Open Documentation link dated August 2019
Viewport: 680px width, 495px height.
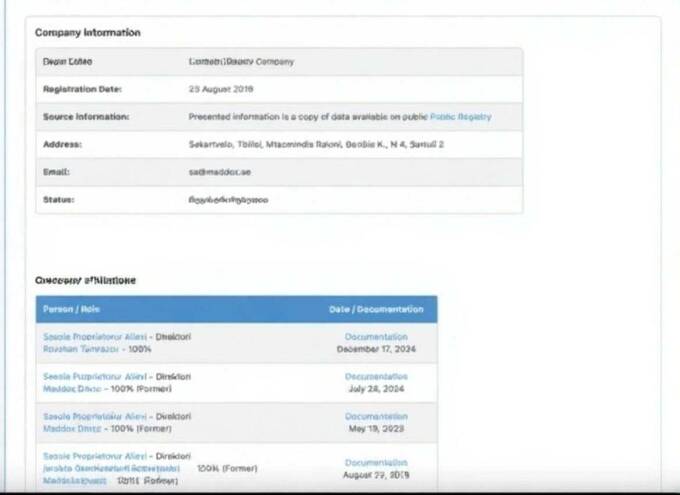376,462
